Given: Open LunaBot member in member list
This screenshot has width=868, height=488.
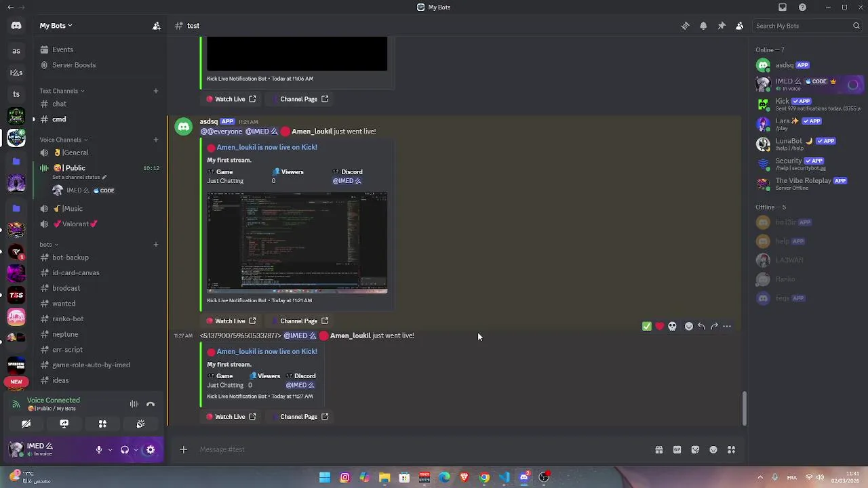Looking at the screenshot, I should pos(809,144).
